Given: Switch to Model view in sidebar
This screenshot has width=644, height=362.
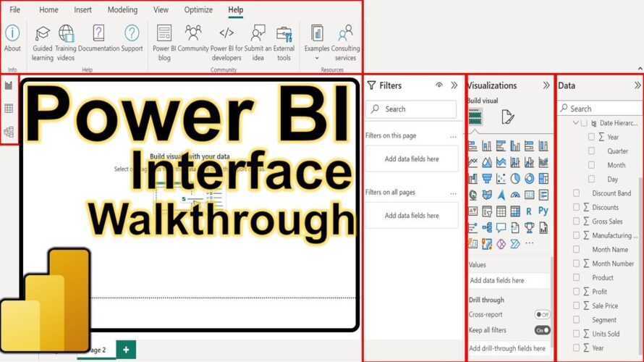Looking at the screenshot, I should [9, 132].
